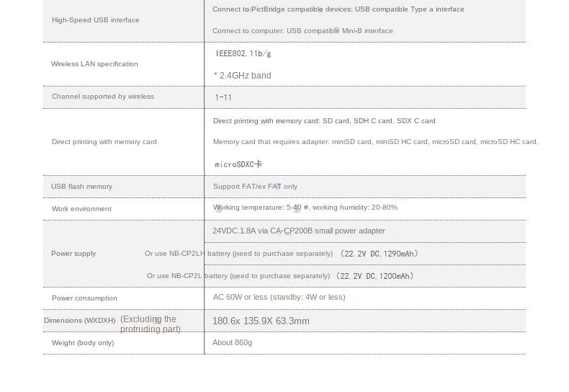Click the IEEE802.11b/g text
This screenshot has height=392, width=569.
click(x=243, y=54)
